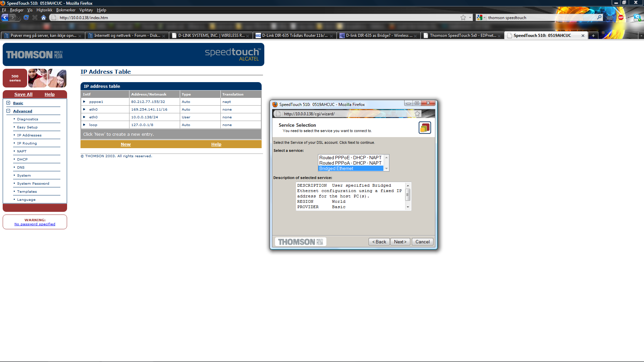Click the arrow beside pppoe1 row
644x362 pixels.
pyautogui.click(x=84, y=102)
